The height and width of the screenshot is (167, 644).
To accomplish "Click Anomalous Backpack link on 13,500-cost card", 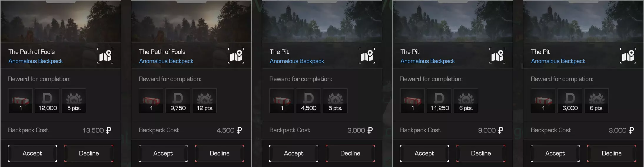I will [36, 61].
